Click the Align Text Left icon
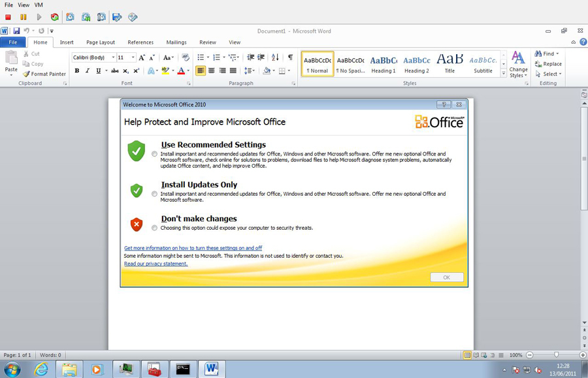Viewport: 588px width, 378px height. pyautogui.click(x=201, y=71)
